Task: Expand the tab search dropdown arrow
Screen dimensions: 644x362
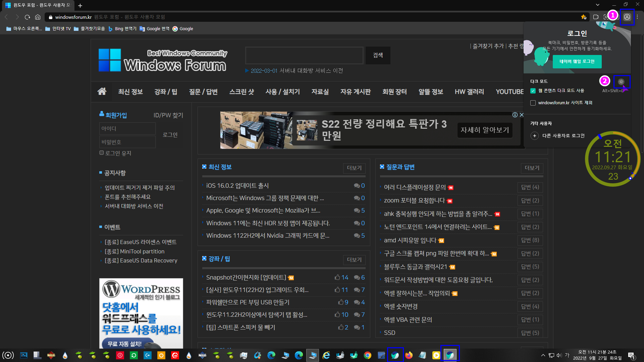Action: [x=597, y=5]
